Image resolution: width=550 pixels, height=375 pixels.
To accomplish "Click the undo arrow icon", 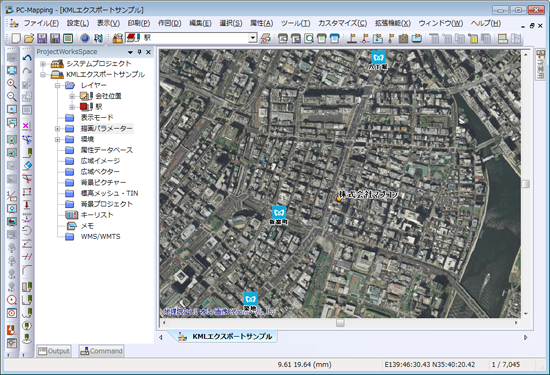I will [x=27, y=58].
